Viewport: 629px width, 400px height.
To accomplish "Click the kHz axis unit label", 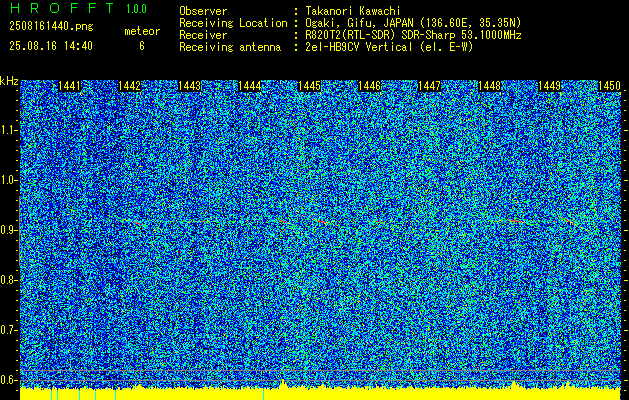I will pos(9,81).
